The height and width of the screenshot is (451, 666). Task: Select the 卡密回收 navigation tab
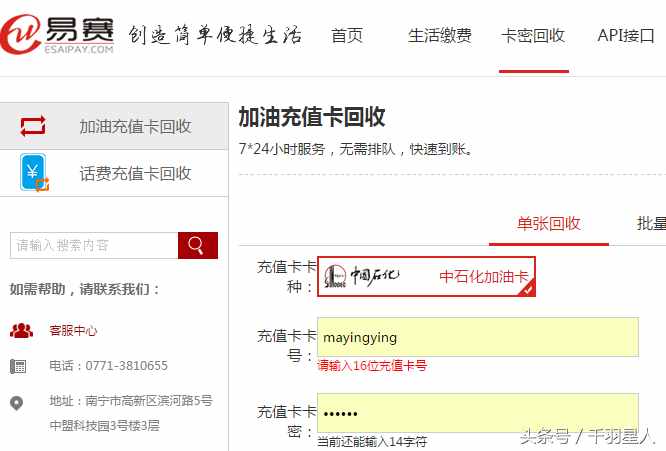coord(533,36)
